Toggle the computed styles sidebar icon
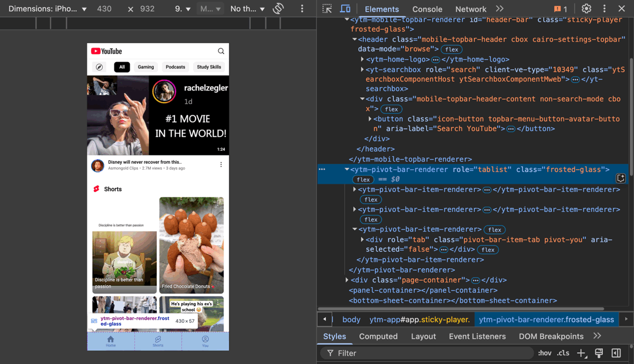 click(616, 353)
